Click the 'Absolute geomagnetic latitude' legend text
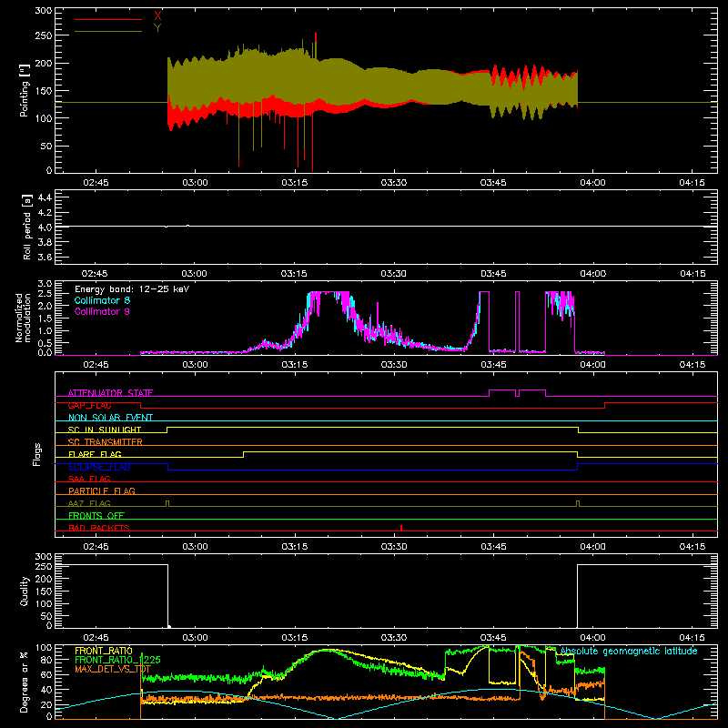Screen dimensions: 728x728 [629, 651]
